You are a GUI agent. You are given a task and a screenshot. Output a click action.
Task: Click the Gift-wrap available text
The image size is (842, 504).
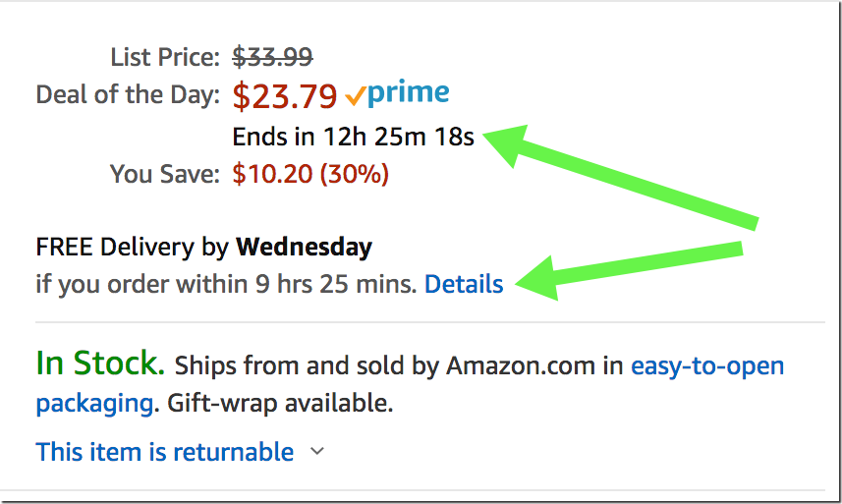coord(280,403)
